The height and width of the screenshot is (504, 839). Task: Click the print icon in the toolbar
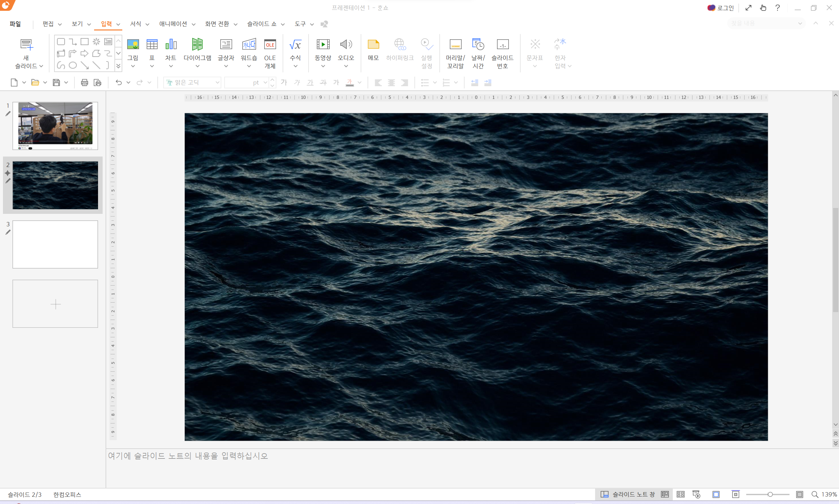tap(84, 83)
